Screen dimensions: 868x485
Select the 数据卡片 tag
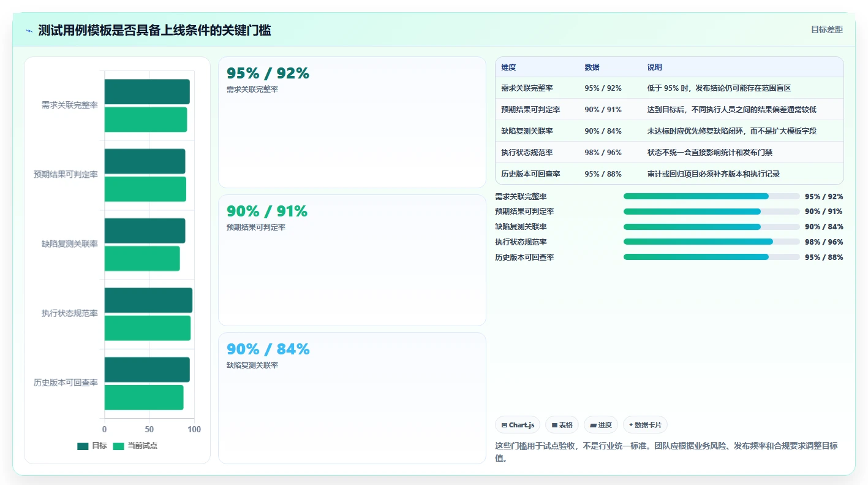coord(645,425)
